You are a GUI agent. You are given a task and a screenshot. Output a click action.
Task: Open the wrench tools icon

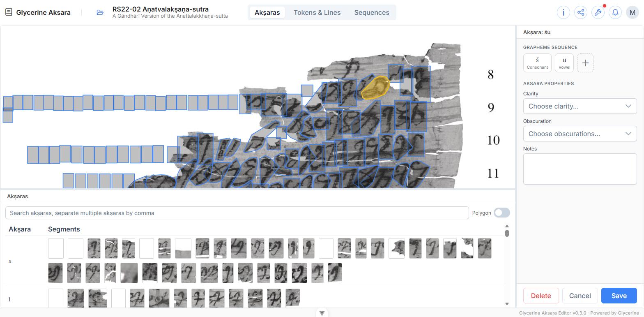(598, 12)
